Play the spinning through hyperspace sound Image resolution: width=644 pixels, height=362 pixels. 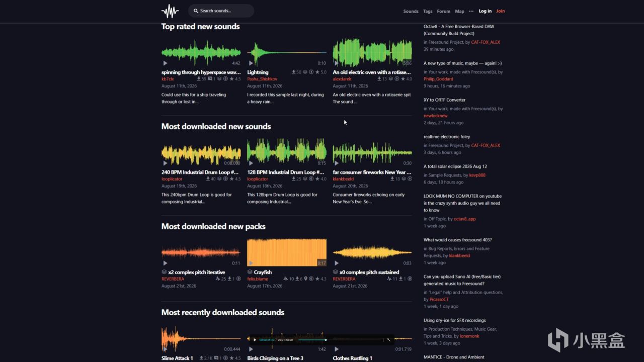click(x=165, y=63)
